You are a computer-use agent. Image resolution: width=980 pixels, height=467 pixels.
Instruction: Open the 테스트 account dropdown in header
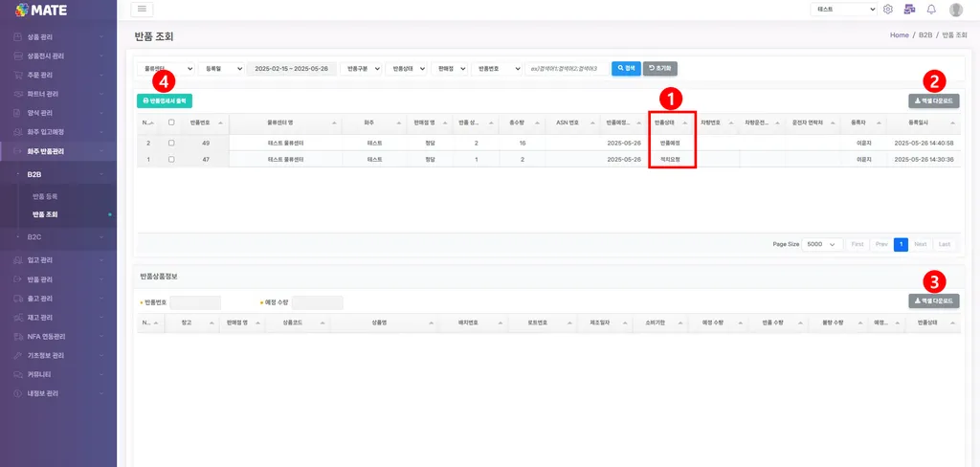tap(844, 10)
